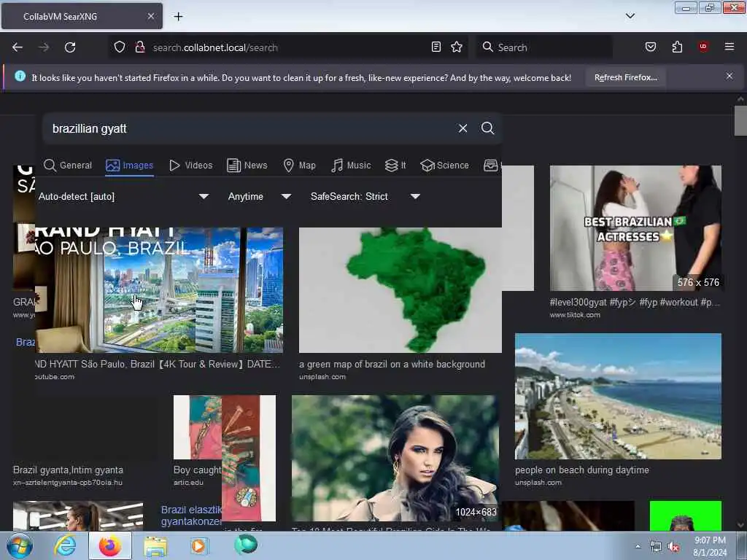Open a new tab with plus button
The height and width of the screenshot is (560, 747).
[x=178, y=17]
